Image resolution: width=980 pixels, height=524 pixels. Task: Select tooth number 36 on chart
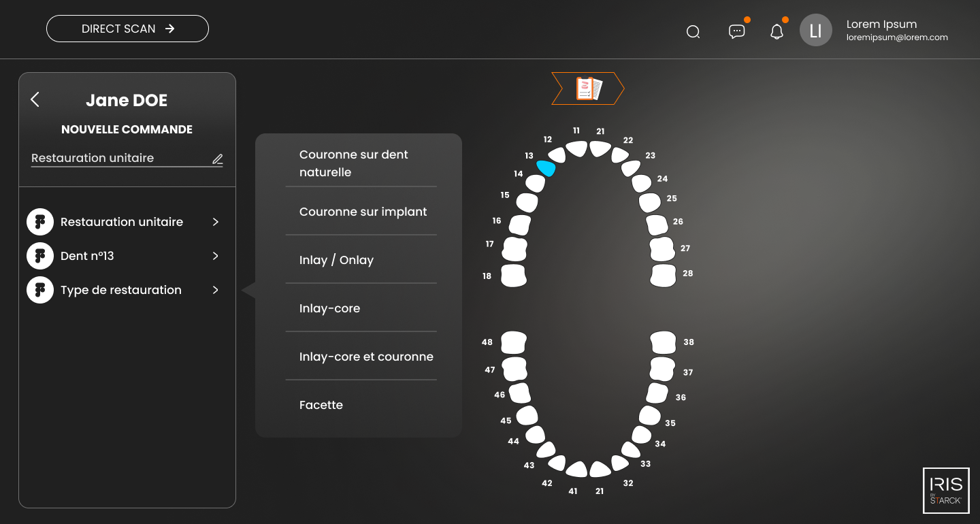[x=657, y=393]
